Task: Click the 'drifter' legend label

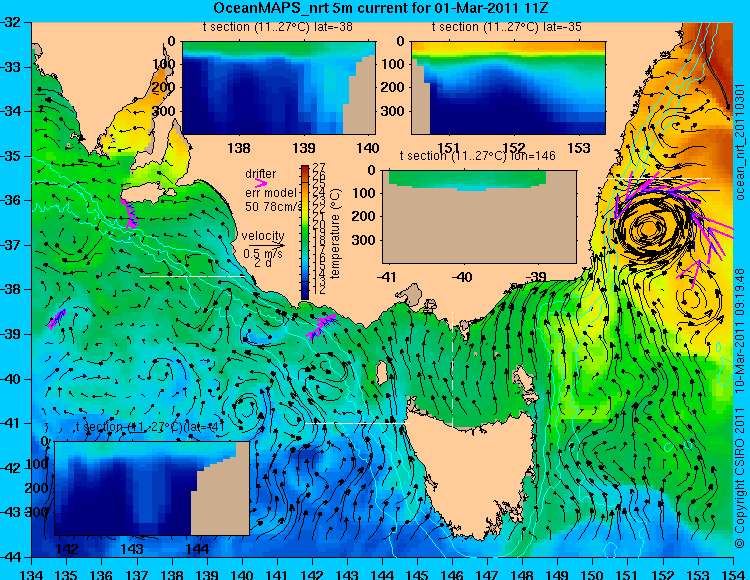Action: pyautogui.click(x=261, y=174)
